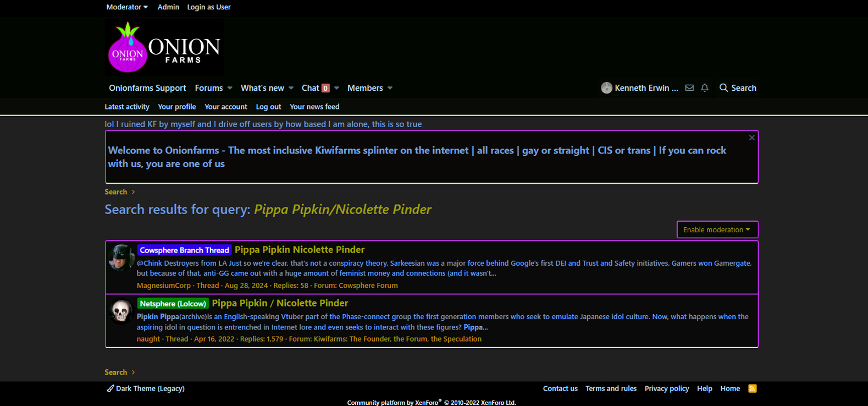Screen dimensions: 868x406
Task: Select the Kenneth Erwin username text
Action: 646,88
